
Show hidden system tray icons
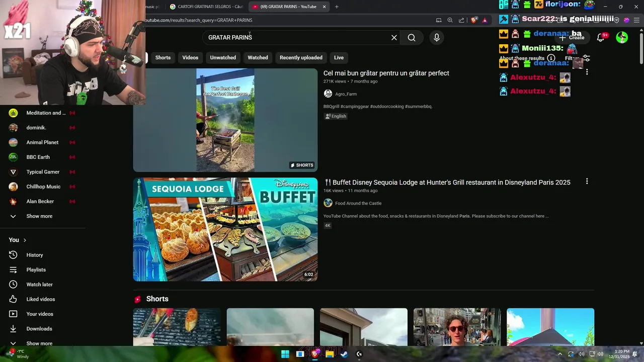coord(559,354)
